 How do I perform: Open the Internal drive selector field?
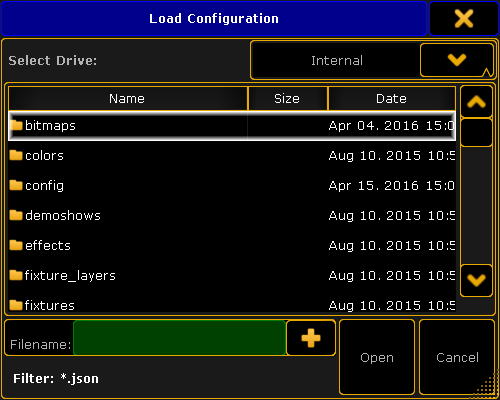point(336,60)
